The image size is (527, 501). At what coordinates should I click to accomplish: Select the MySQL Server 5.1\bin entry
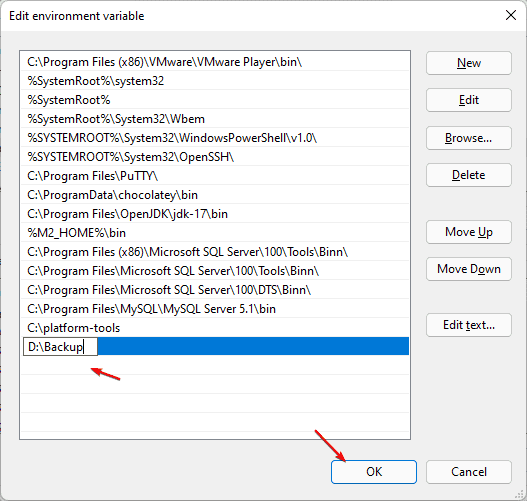215,309
